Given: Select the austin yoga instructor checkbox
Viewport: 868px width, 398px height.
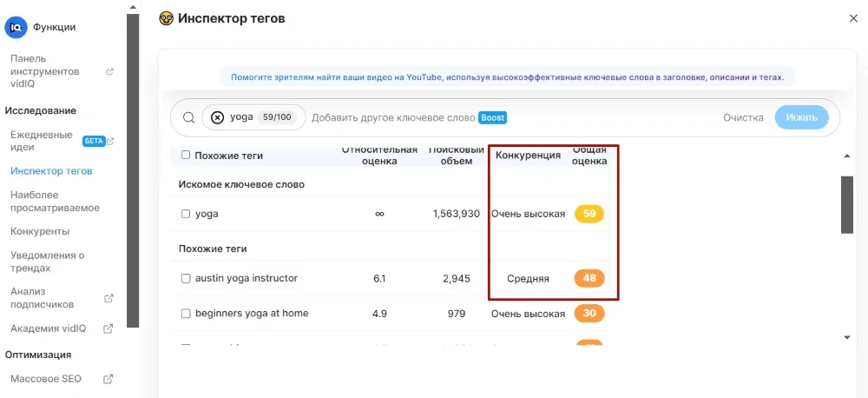Looking at the screenshot, I should pos(186,278).
